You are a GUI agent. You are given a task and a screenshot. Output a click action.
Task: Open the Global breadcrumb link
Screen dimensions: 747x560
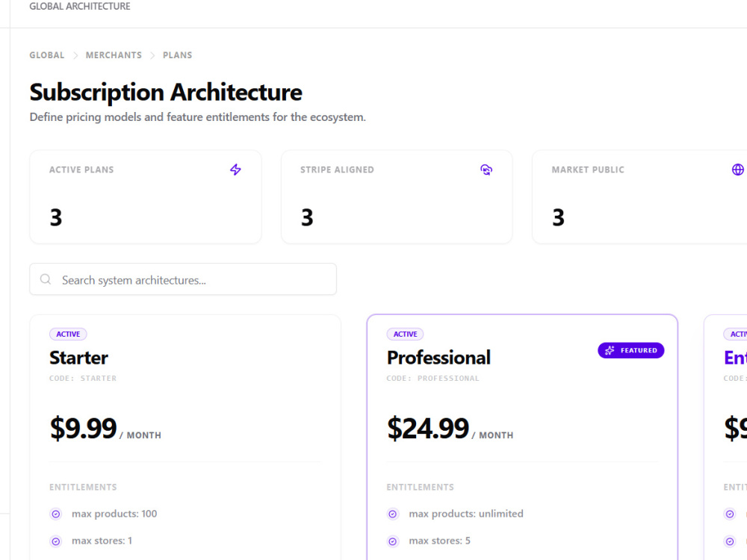point(46,55)
